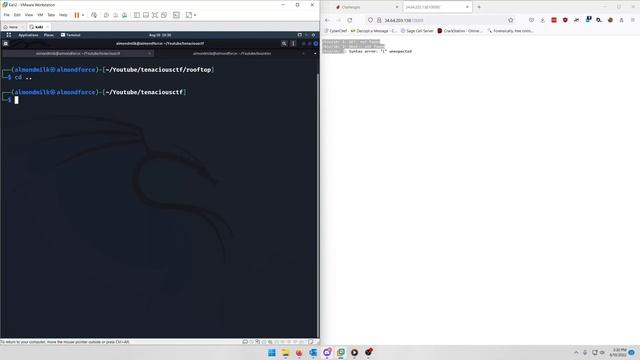Open the Kali activities grid icon
This screenshot has width=640, height=360.
pyautogui.click(x=9, y=35)
